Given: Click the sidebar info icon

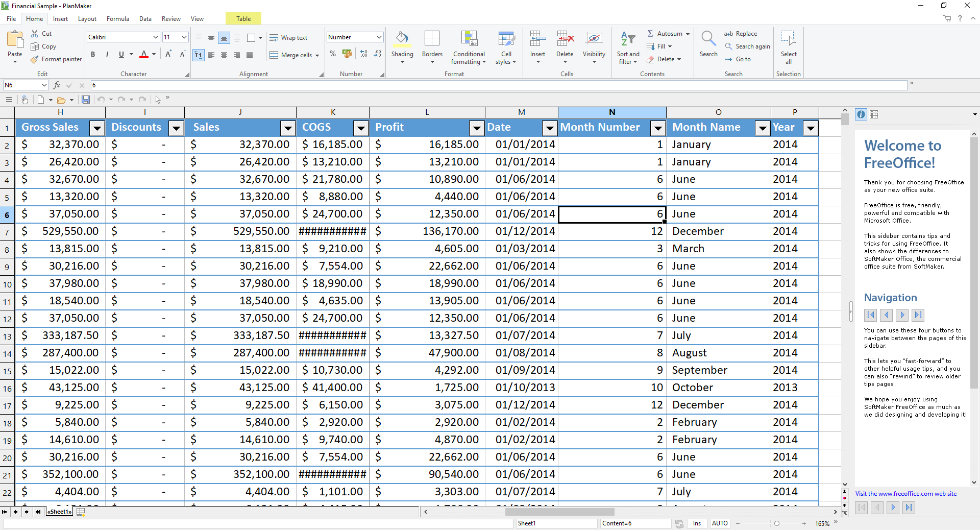Looking at the screenshot, I should tap(861, 114).
